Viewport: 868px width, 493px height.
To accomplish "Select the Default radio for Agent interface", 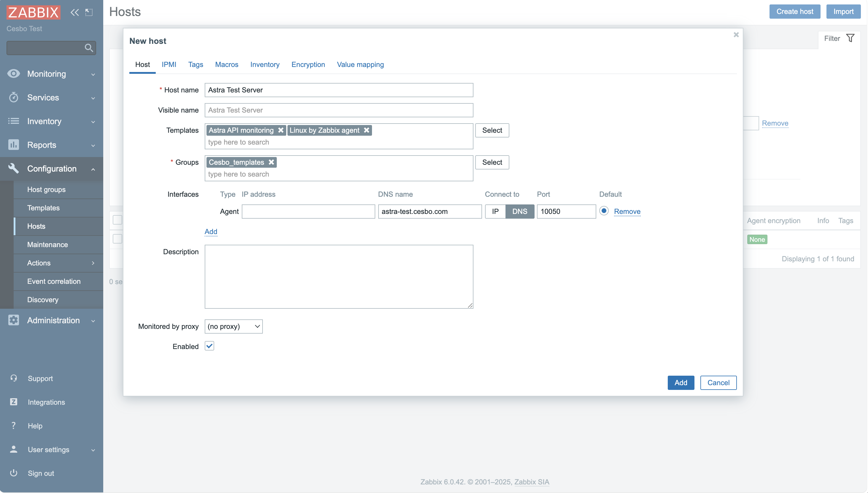I will click(x=604, y=211).
